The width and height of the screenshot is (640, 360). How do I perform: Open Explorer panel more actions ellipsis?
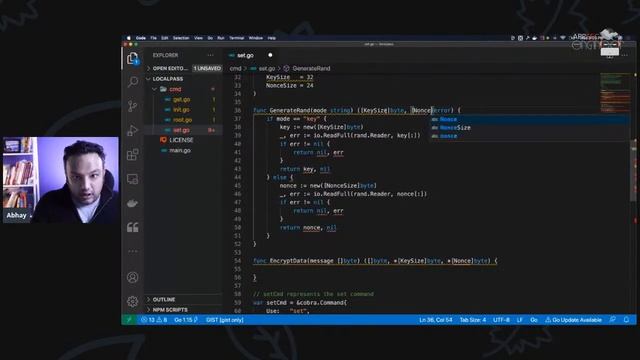click(210, 55)
